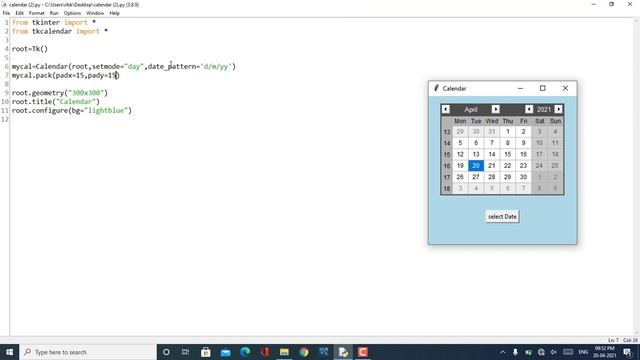Screen dimensions: 640x360
Task: Go to next month after April
Action: pyautogui.click(x=496, y=109)
